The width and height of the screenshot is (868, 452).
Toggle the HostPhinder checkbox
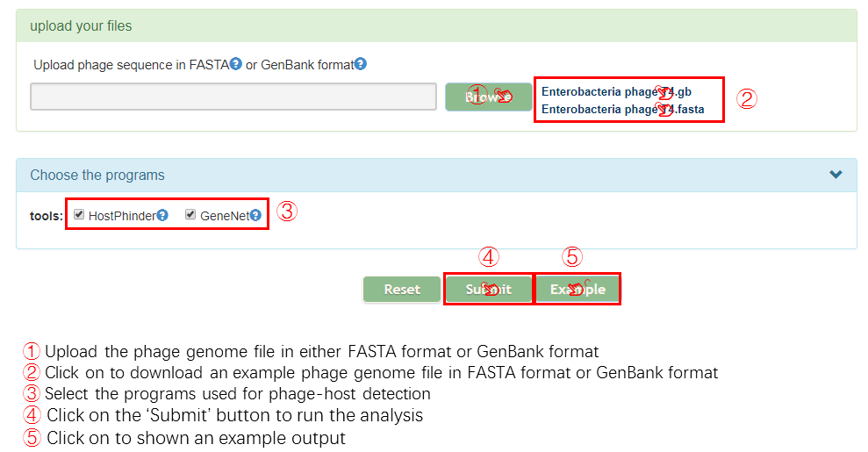tap(79, 214)
